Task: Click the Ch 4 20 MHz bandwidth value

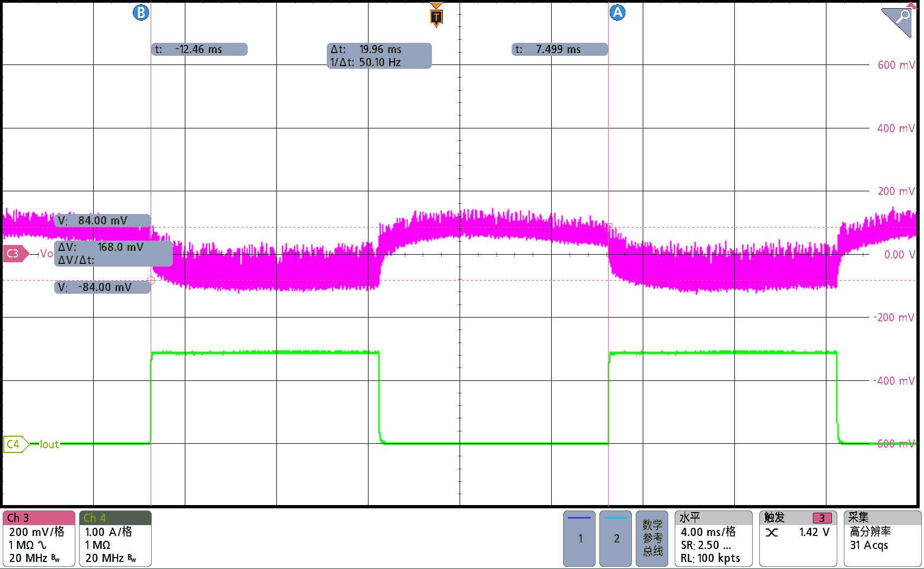Action: tap(105, 558)
